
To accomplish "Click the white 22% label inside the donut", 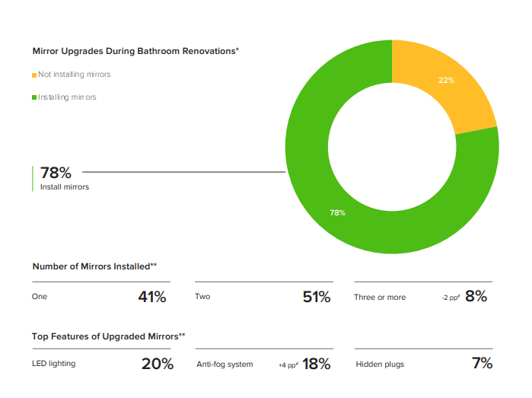I will tap(446, 81).
